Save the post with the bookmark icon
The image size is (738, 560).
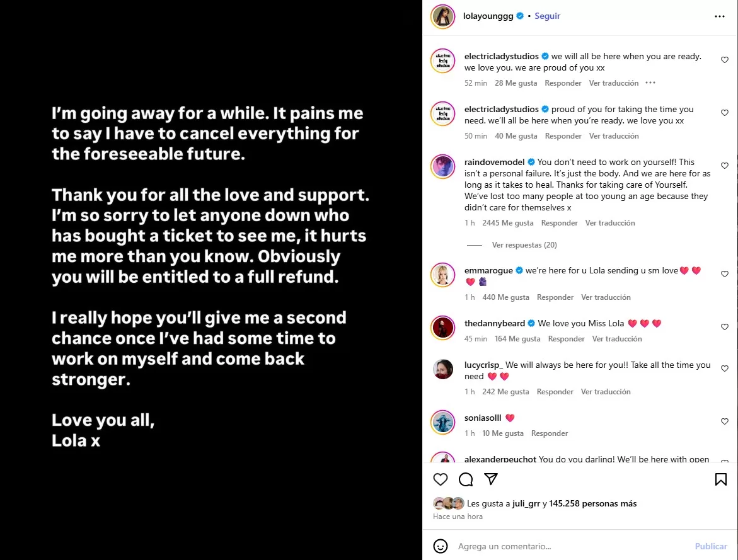[x=720, y=479]
